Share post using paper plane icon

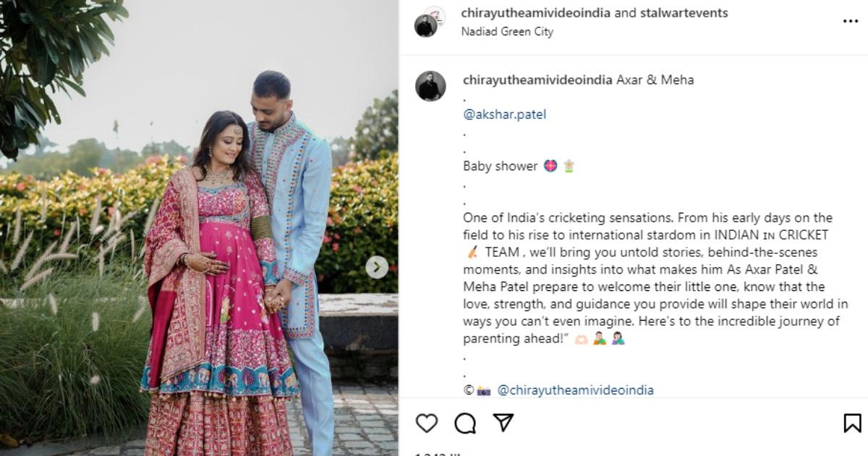503,423
